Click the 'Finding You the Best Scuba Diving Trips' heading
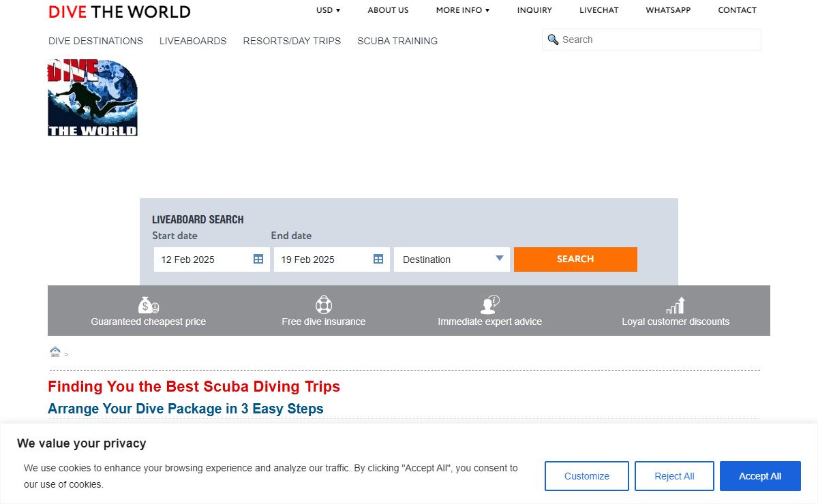The height and width of the screenshot is (504, 818). pyautogui.click(x=194, y=387)
